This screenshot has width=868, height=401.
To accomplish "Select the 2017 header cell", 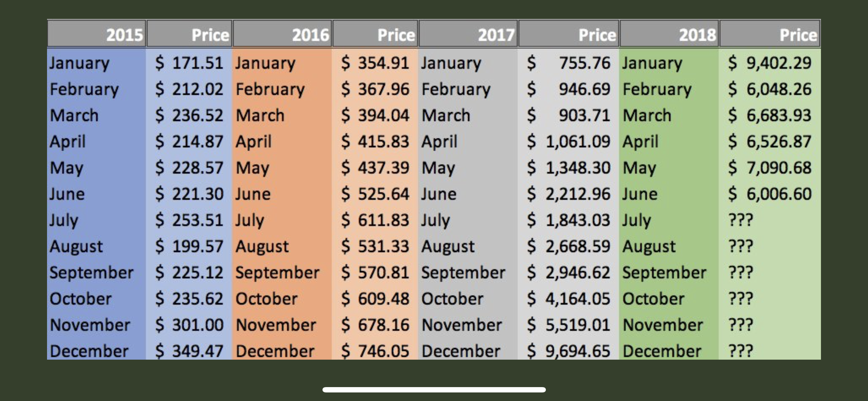I will (468, 34).
